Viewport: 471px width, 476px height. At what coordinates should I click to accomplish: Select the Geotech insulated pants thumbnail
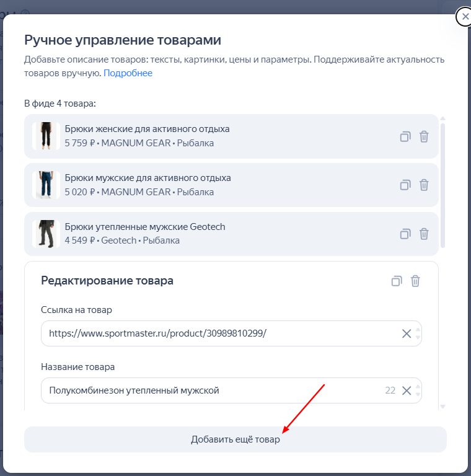[x=46, y=234]
